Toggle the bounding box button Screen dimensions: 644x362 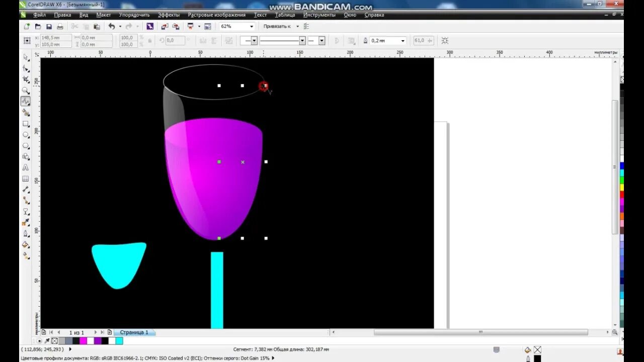[x=445, y=40]
